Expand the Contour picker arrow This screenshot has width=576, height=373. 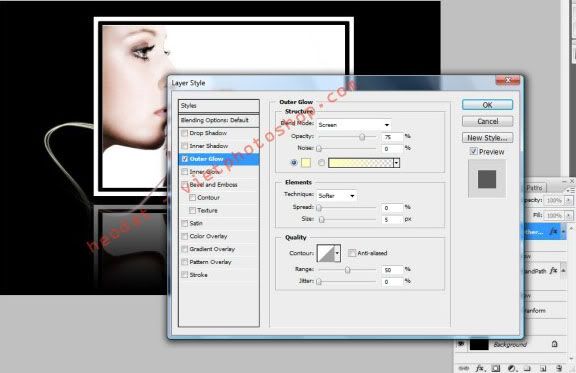pos(337,253)
